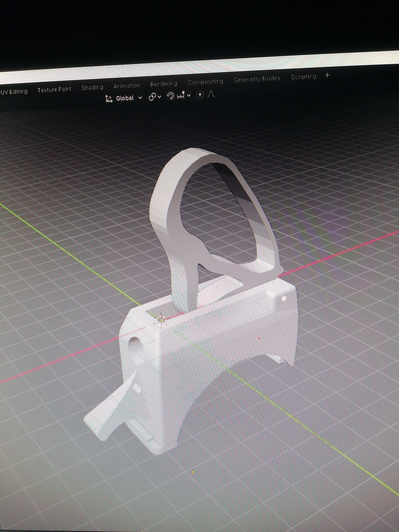The image size is (399, 532).
Task: Open the Texture Paint workspace tab
Action: [54, 90]
